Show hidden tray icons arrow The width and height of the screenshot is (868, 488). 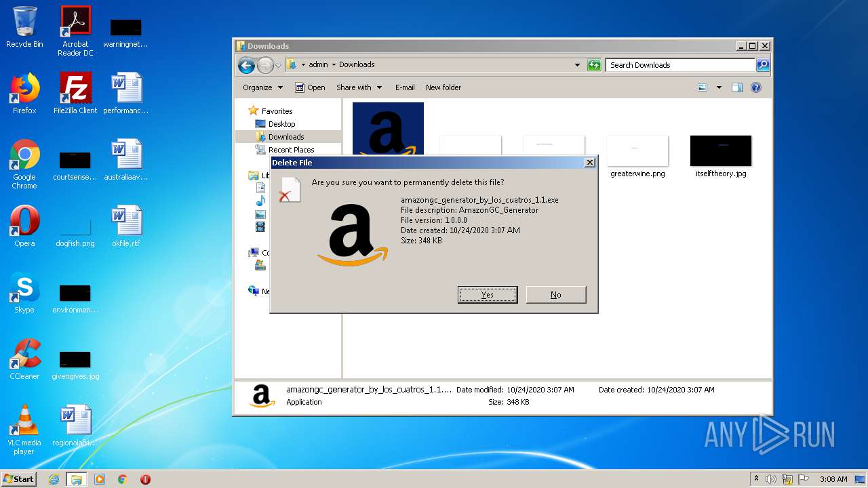(x=756, y=479)
